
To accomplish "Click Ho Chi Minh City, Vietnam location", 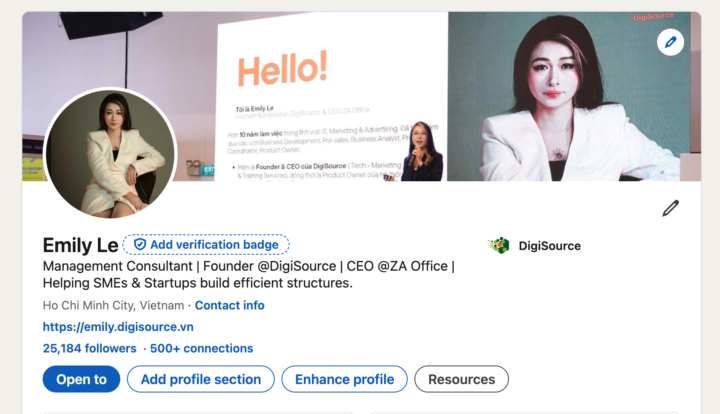I will tap(113, 305).
